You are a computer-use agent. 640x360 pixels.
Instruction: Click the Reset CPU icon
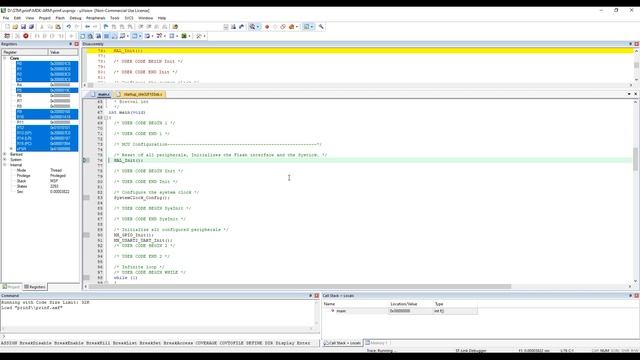pos(7,36)
